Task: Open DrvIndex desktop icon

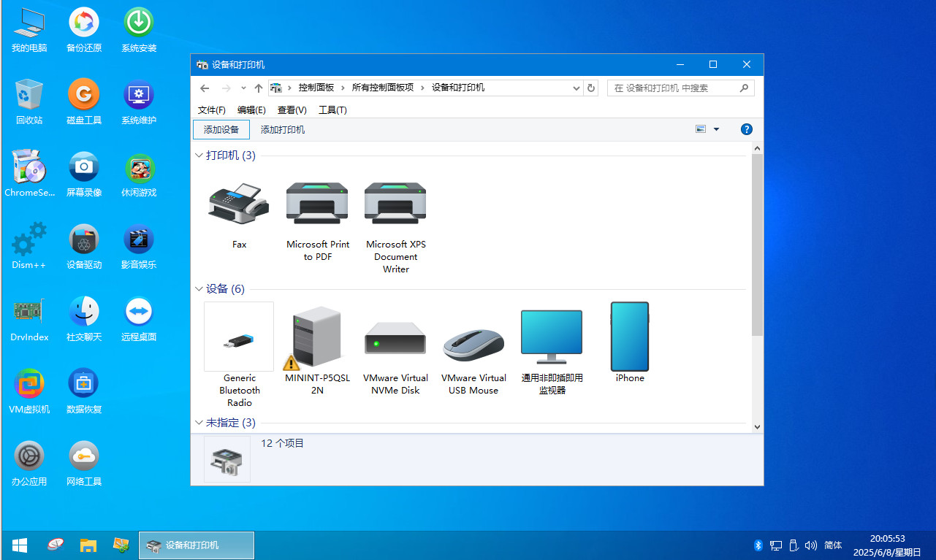Action: point(29,318)
